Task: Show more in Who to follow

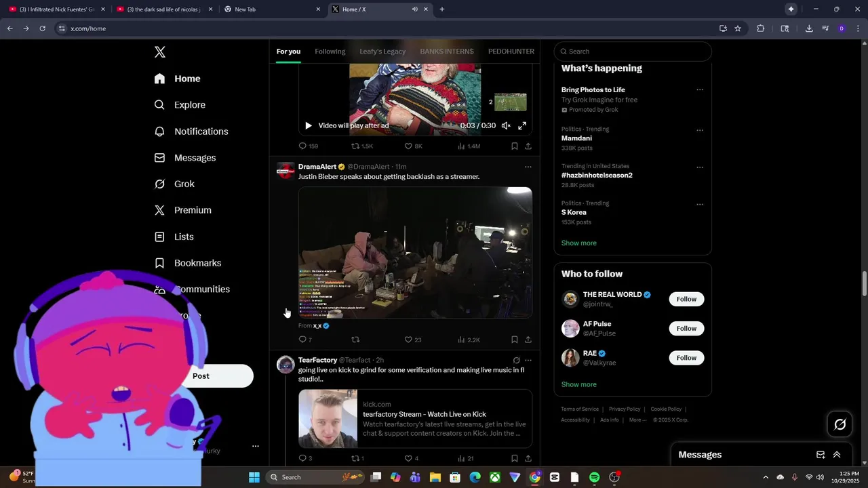Action: tap(579, 385)
